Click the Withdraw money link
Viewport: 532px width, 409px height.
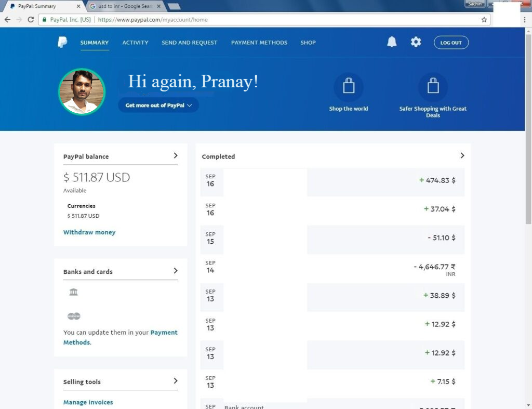[x=89, y=232]
